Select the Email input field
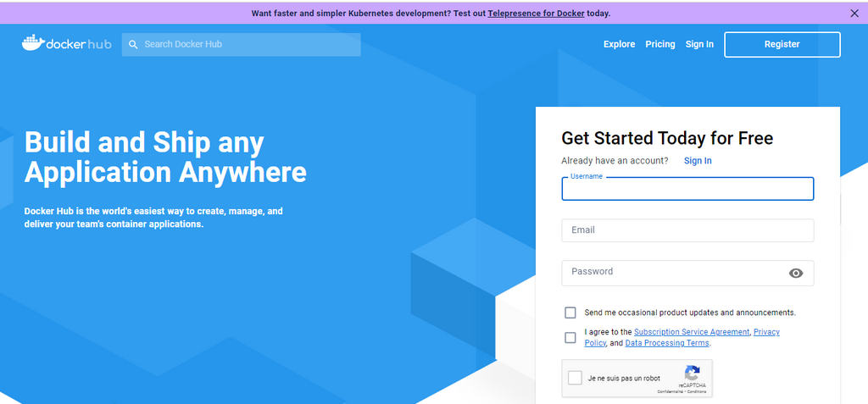The height and width of the screenshot is (404, 868). pyautogui.click(x=687, y=230)
